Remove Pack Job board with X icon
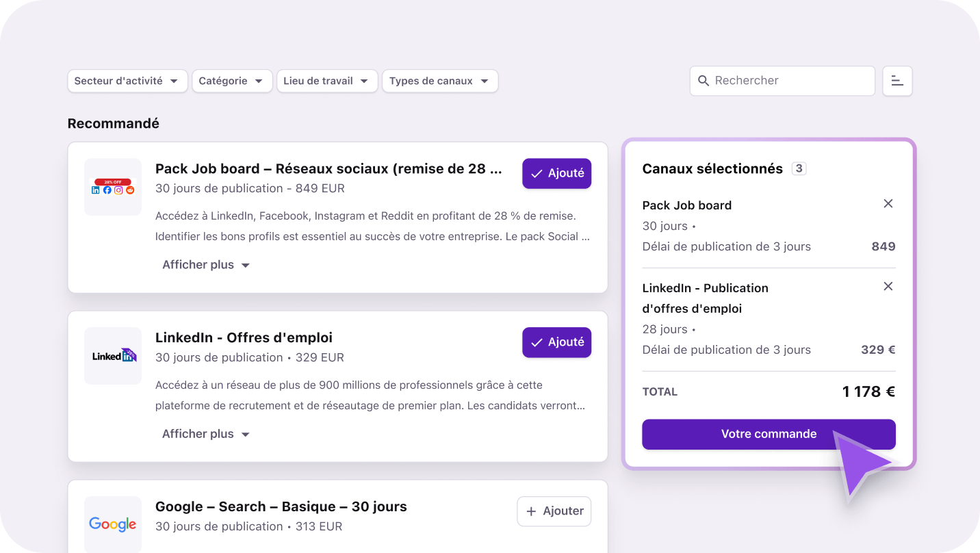The height and width of the screenshot is (553, 980). [x=888, y=204]
